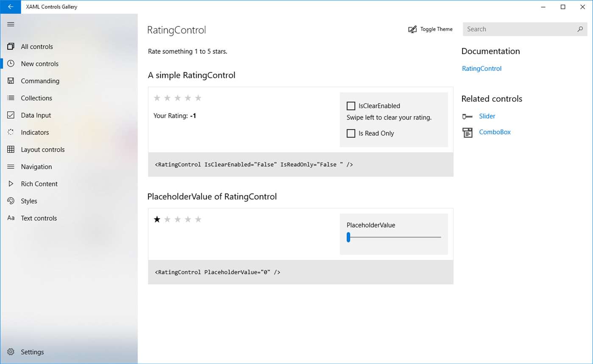The image size is (593, 364).
Task: Open Text controls label in sidebar
Action: (39, 218)
